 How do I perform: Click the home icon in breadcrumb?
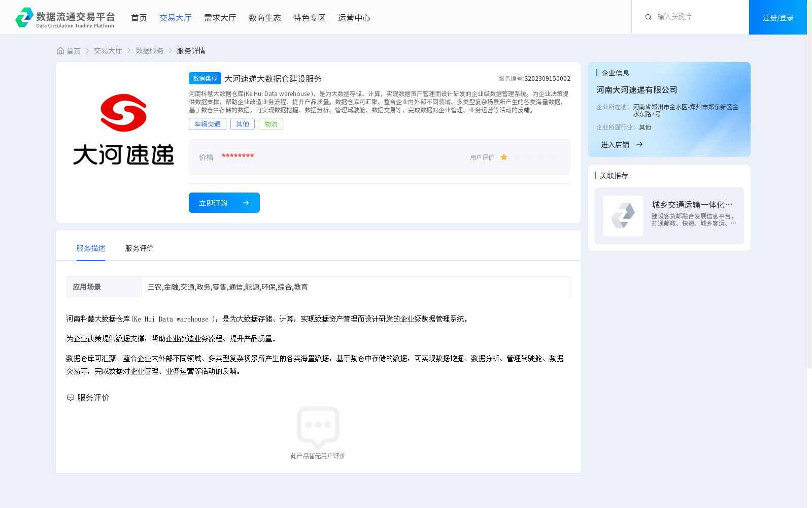[x=60, y=51]
